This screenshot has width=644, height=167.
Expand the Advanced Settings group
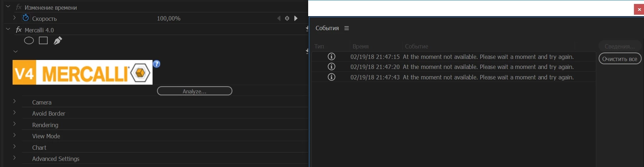click(14, 158)
